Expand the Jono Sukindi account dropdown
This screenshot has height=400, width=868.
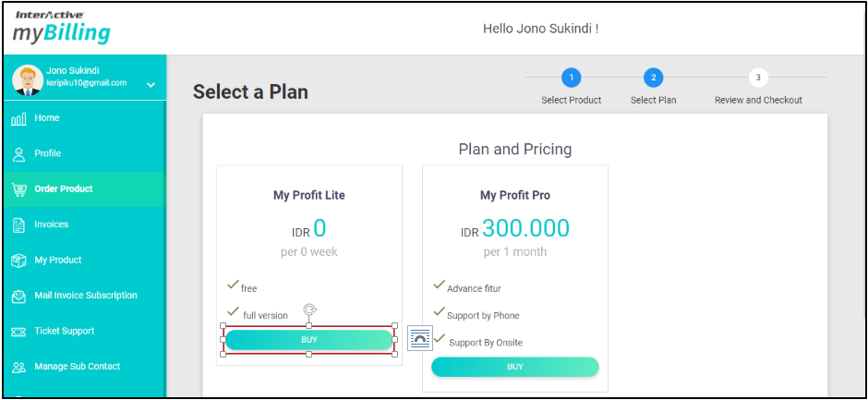pyautogui.click(x=151, y=85)
